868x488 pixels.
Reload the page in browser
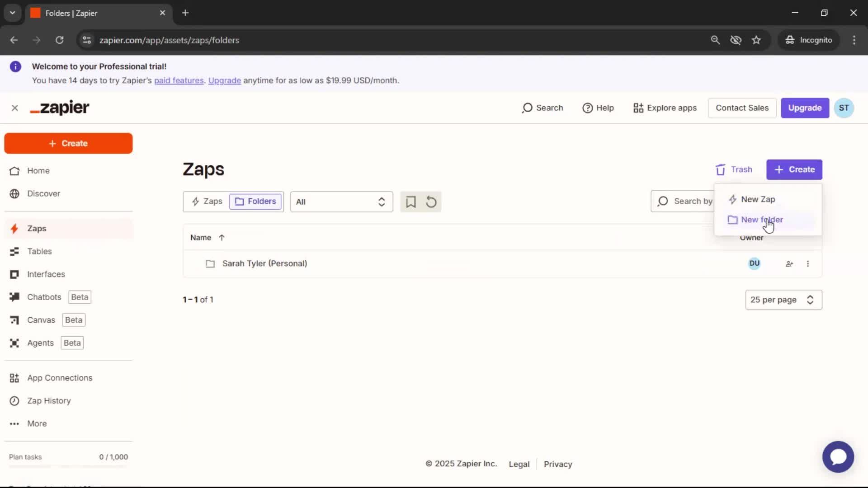[59, 40]
